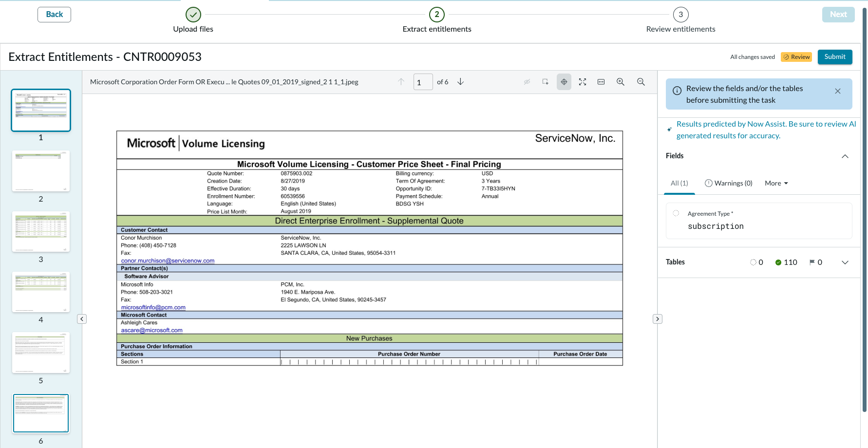Click 'All changes saved' status text
Image resolution: width=868 pixels, height=448 pixels.
pyautogui.click(x=753, y=57)
